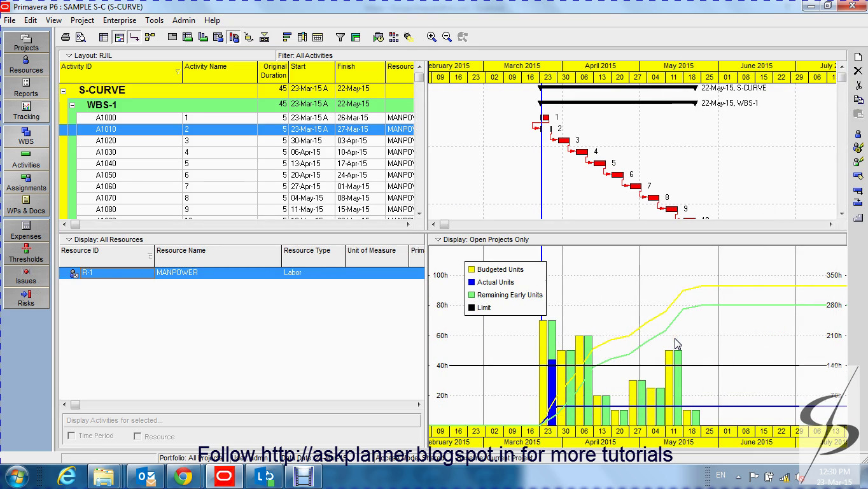Image resolution: width=868 pixels, height=489 pixels.
Task: Open Print Preview from the toolbar
Action: pos(81,37)
